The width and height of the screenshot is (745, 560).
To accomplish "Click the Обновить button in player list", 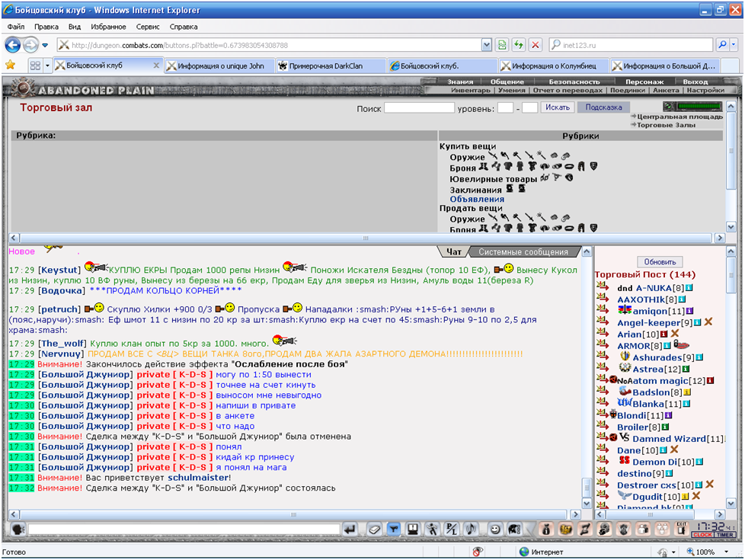I will 660,262.
